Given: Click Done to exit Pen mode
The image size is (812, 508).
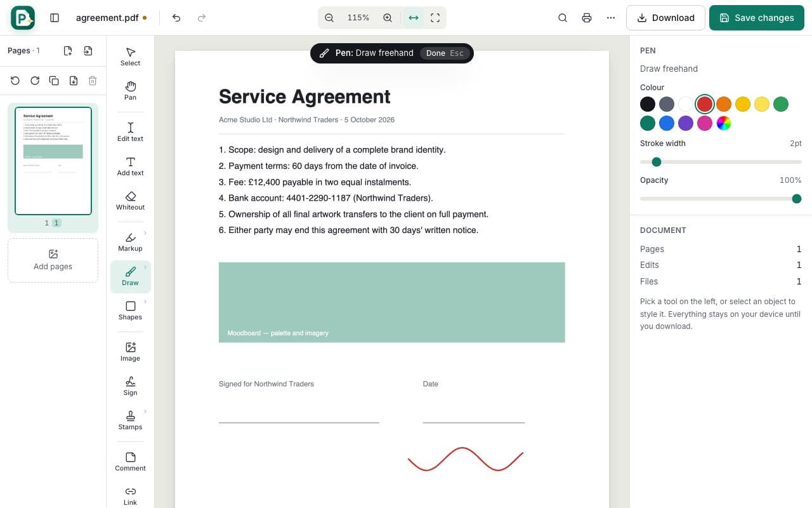Looking at the screenshot, I should (445, 53).
